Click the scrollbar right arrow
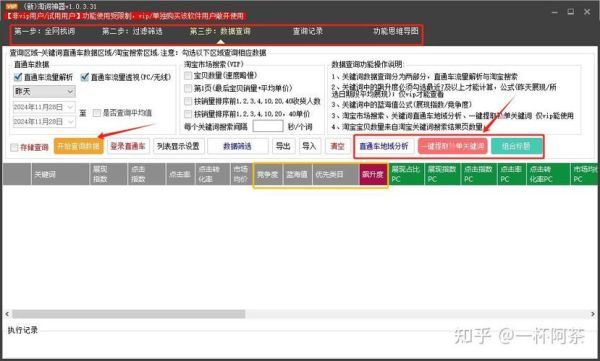The height and width of the screenshot is (361, 600). point(593,314)
